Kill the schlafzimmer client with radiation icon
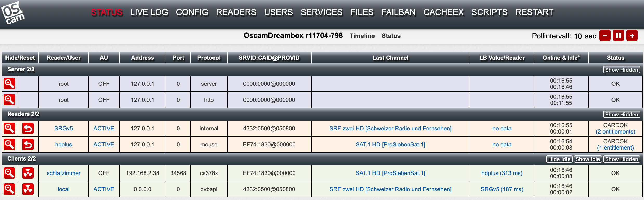644x200 pixels. point(28,173)
